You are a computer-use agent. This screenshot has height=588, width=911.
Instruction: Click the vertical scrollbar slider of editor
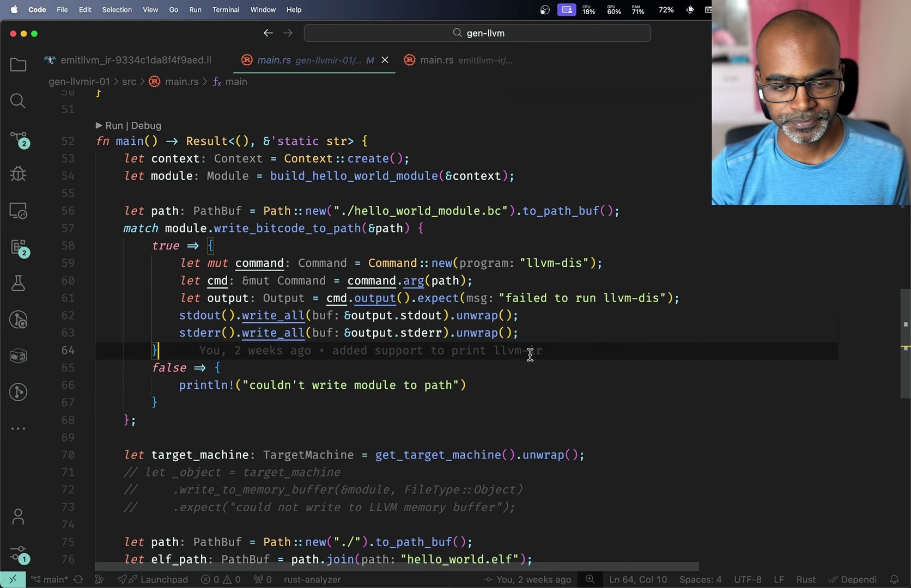(906, 343)
